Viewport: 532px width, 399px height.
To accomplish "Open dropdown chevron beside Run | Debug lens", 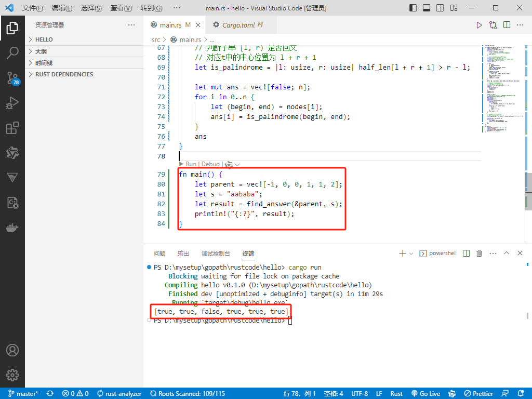I will coord(237,165).
